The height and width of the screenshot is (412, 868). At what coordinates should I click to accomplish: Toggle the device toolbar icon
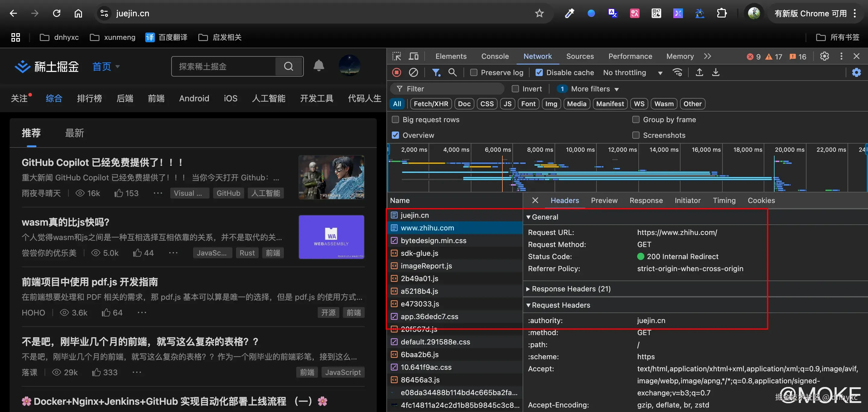coord(414,56)
